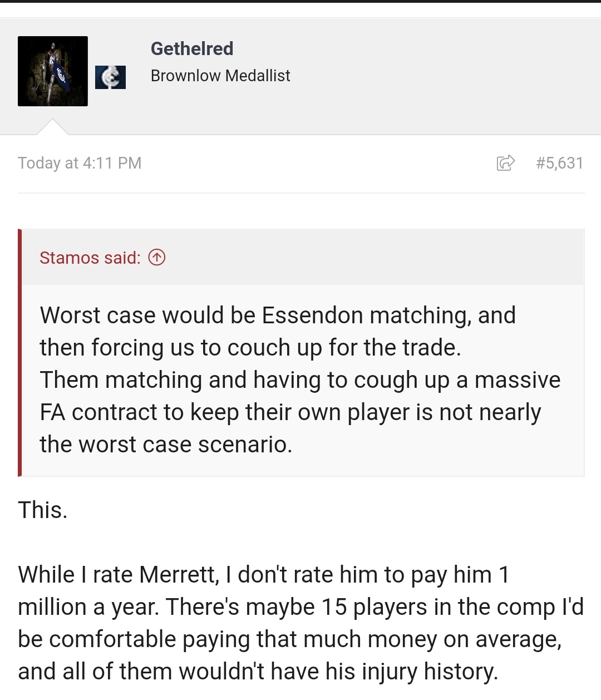Click the quoted line starting with FA contract

[x=290, y=412]
